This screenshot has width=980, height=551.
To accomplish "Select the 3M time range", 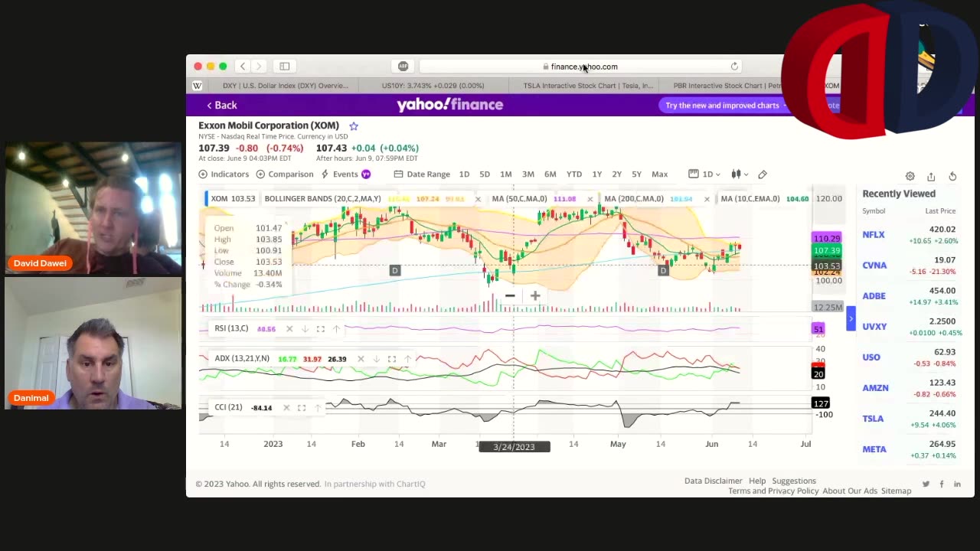I will coord(528,174).
